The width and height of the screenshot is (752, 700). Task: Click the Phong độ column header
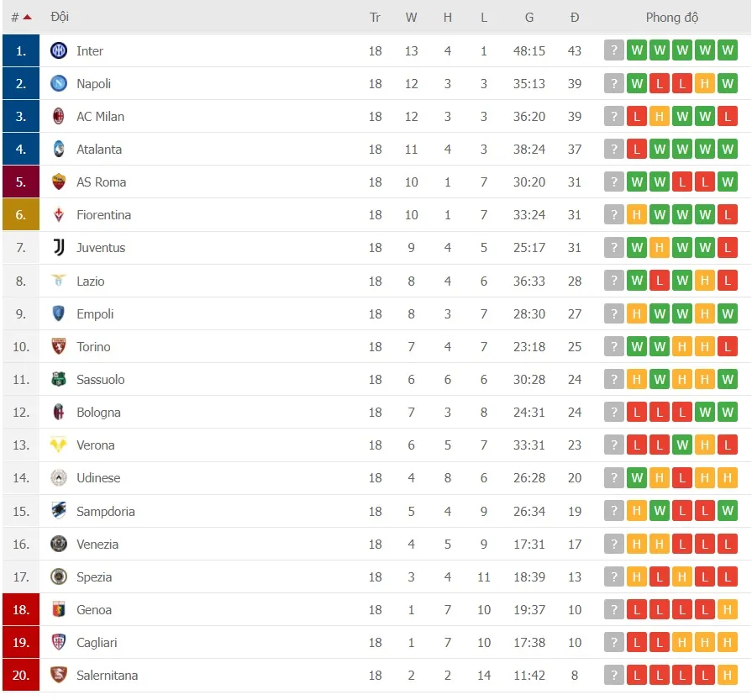(671, 17)
